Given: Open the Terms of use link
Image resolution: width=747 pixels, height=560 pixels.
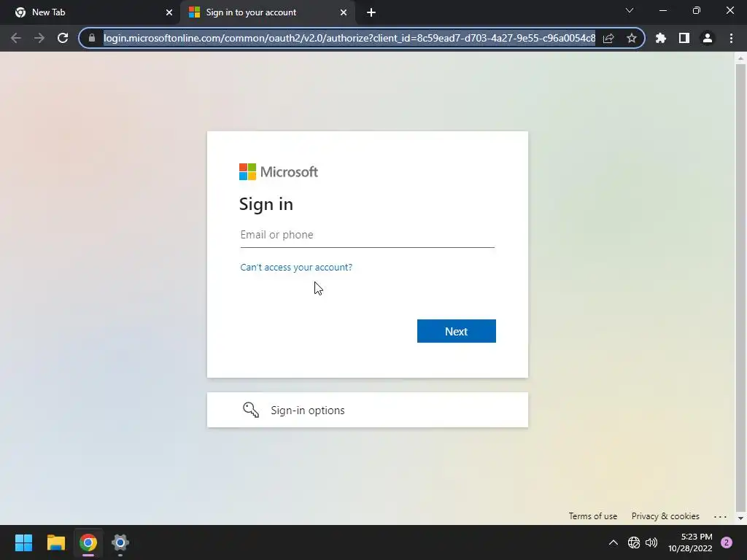Looking at the screenshot, I should click(x=592, y=516).
